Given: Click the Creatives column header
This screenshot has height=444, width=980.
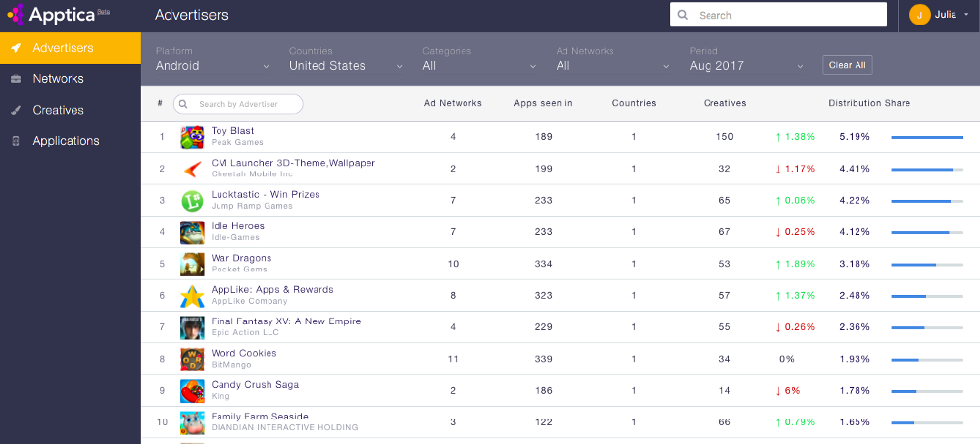Looking at the screenshot, I should coord(724,103).
